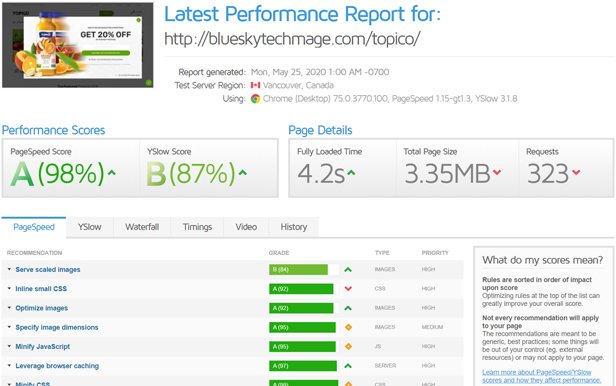Open the History tab
The width and height of the screenshot is (616, 386).
293,227
